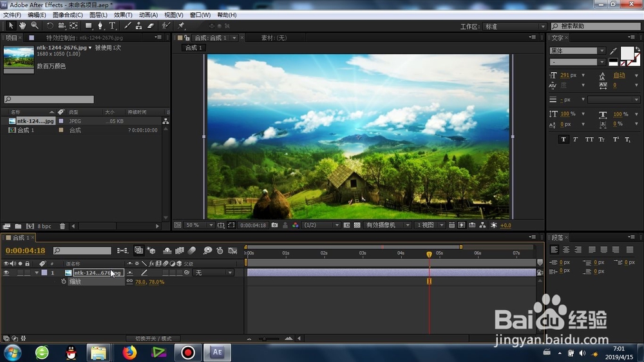
Task: Click eyedropper in character panel
Action: pos(613,51)
